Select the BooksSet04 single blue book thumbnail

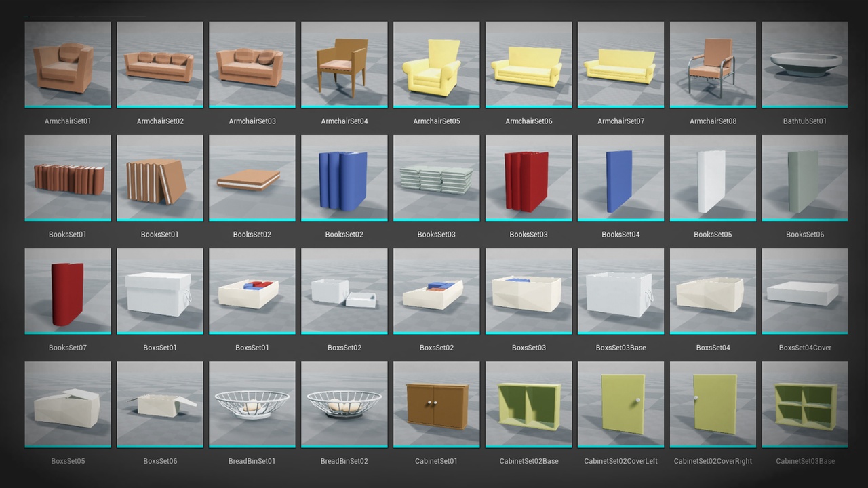tap(621, 178)
